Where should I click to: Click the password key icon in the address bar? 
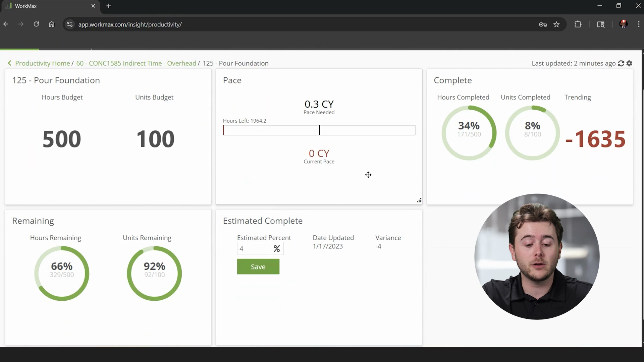tap(543, 24)
